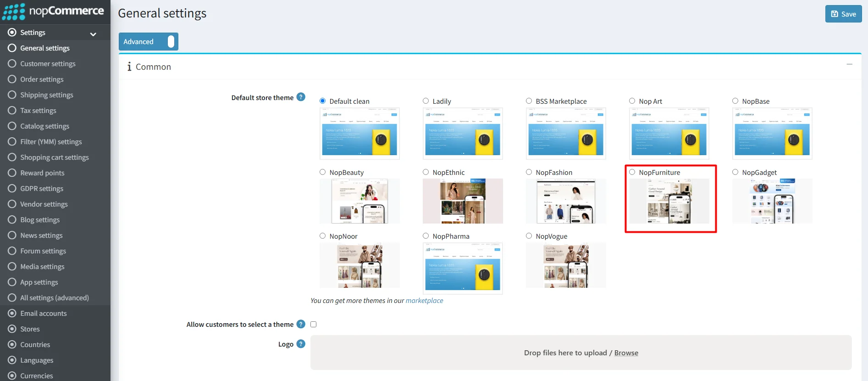Click the Reward points circle icon
The width and height of the screenshot is (868, 381).
tap(12, 173)
